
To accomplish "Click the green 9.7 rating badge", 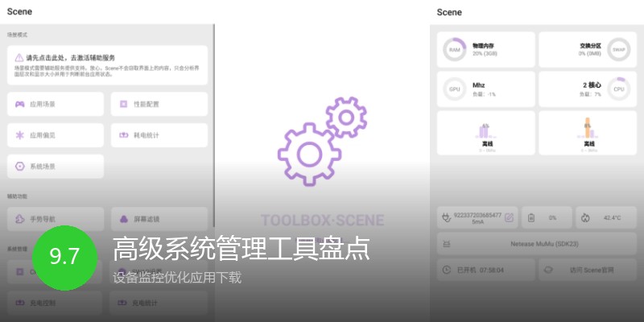I will [65, 258].
